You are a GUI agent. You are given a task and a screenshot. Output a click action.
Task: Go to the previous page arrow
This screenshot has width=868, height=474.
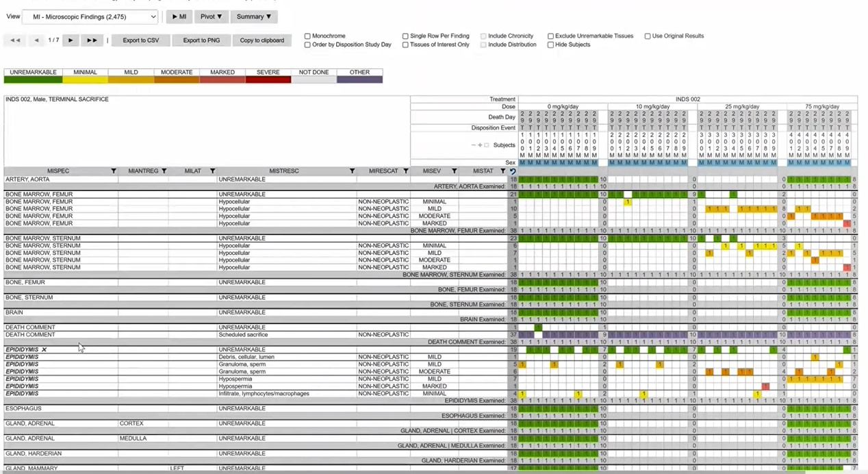[x=36, y=40]
